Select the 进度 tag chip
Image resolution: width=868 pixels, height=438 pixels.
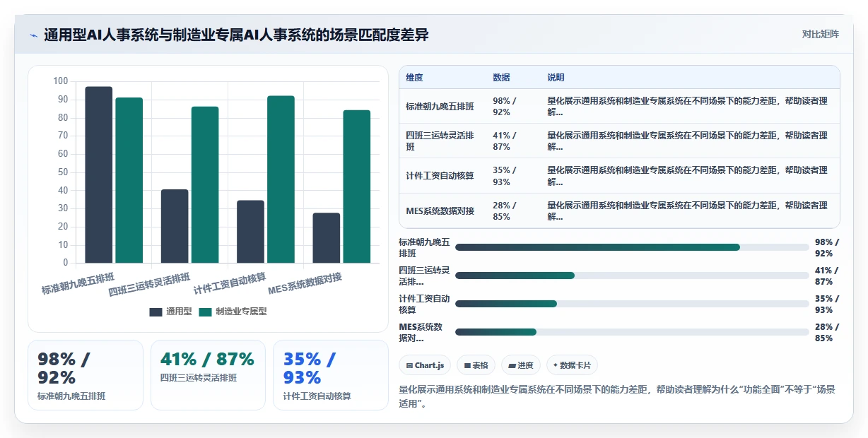tap(521, 365)
